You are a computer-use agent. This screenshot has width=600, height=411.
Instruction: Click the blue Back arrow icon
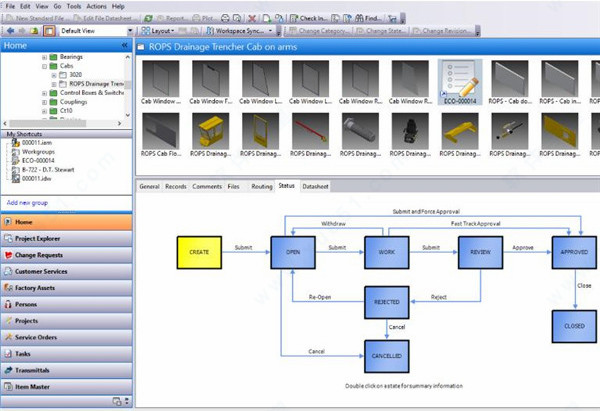10,31
